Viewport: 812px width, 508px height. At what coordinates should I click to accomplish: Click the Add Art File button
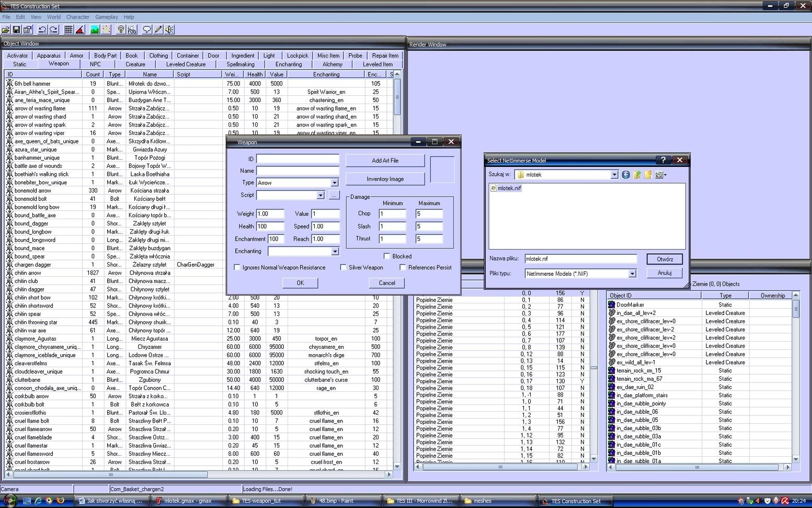[385, 161]
